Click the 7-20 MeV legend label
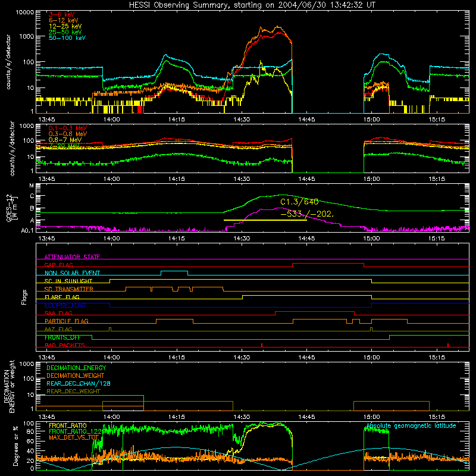The image size is (476, 476). click(x=64, y=146)
